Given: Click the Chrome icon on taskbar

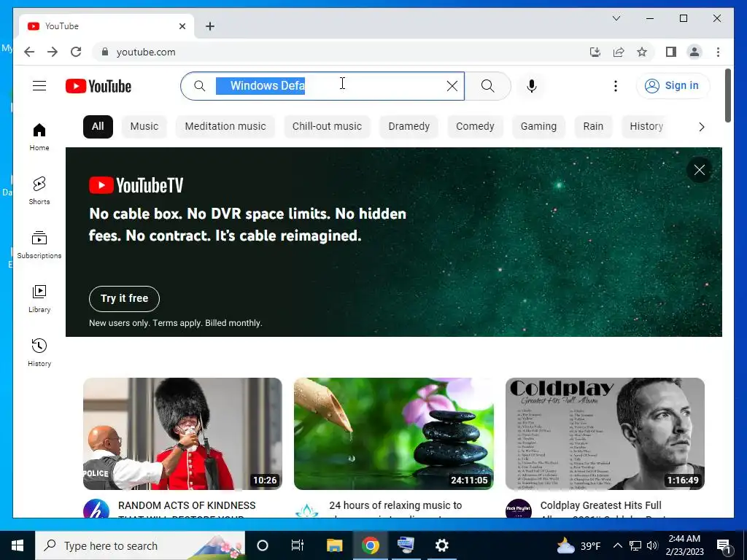Looking at the screenshot, I should [370, 545].
